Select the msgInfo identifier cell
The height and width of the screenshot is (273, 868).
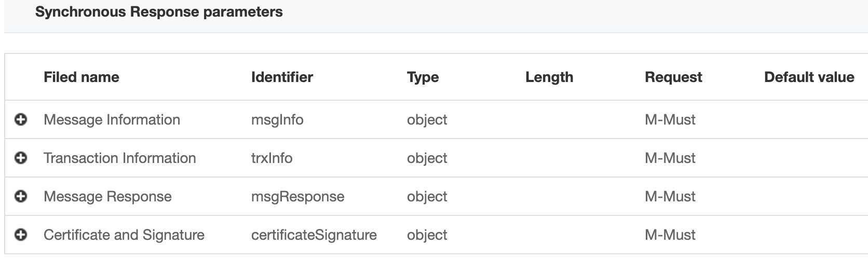tap(277, 120)
